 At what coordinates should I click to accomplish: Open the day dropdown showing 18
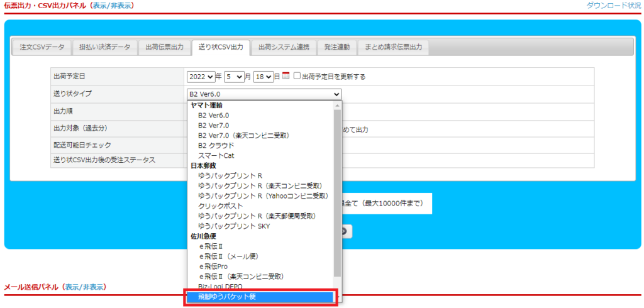point(264,77)
